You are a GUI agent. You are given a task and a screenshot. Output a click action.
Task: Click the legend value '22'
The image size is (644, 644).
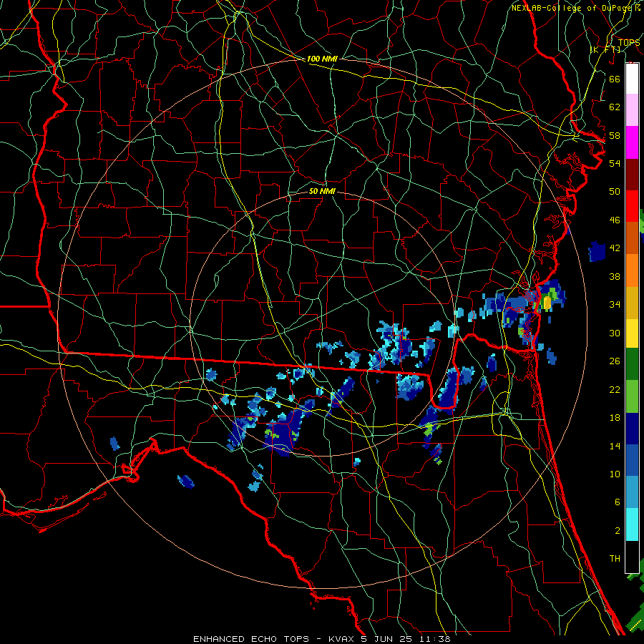tap(615, 389)
